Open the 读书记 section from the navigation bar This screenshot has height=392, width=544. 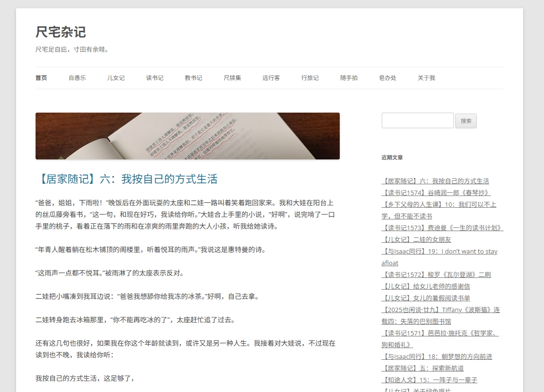click(x=155, y=78)
